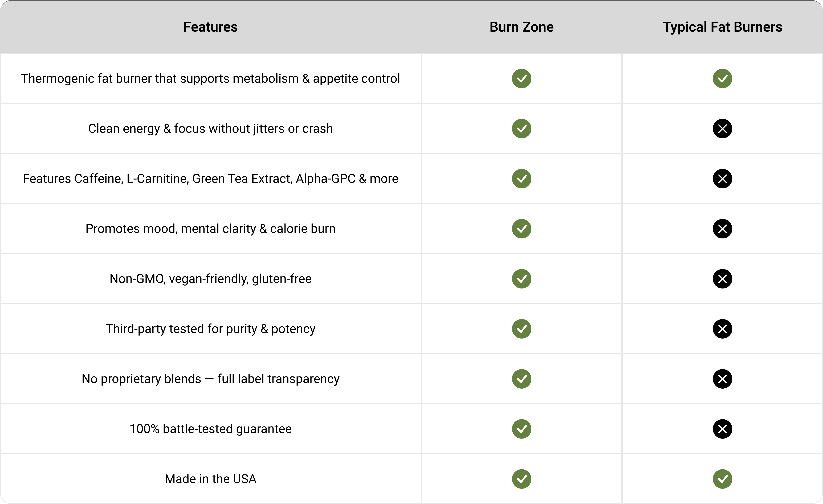Image resolution: width=823 pixels, height=504 pixels.
Task: Click the third-party tested for purity text
Action: tap(210, 329)
